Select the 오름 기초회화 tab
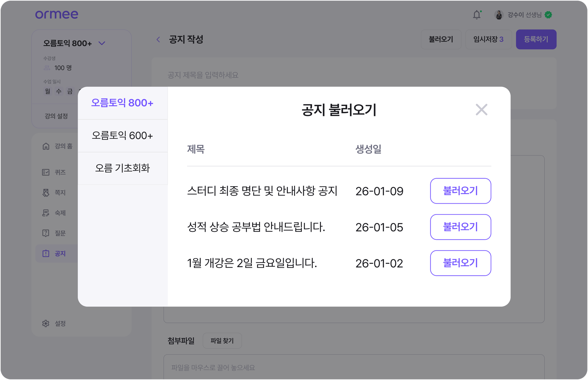 tap(123, 168)
